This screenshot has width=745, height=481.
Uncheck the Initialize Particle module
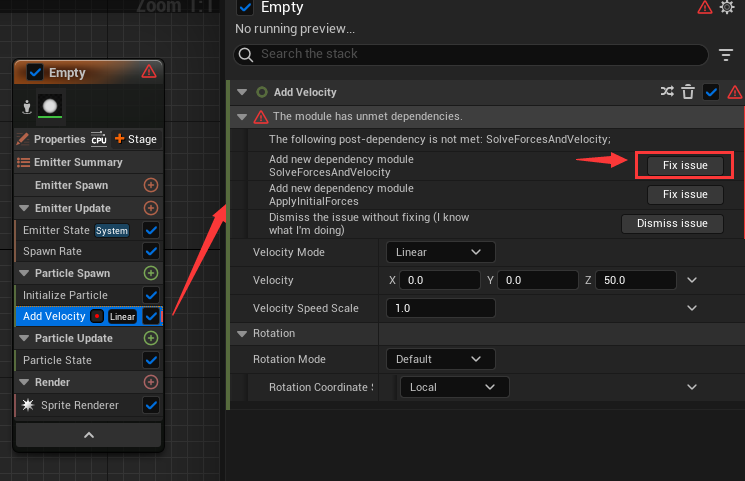coord(151,295)
